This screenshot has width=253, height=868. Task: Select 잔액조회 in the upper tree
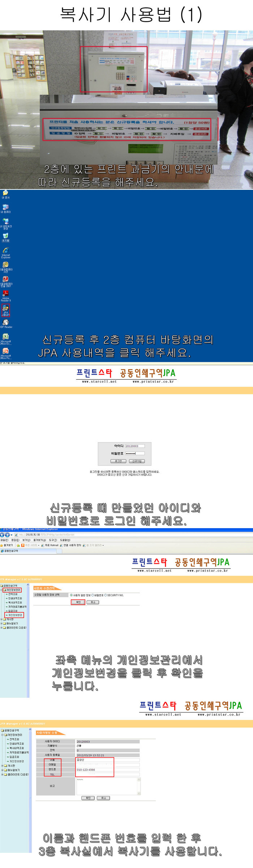(x=13, y=594)
